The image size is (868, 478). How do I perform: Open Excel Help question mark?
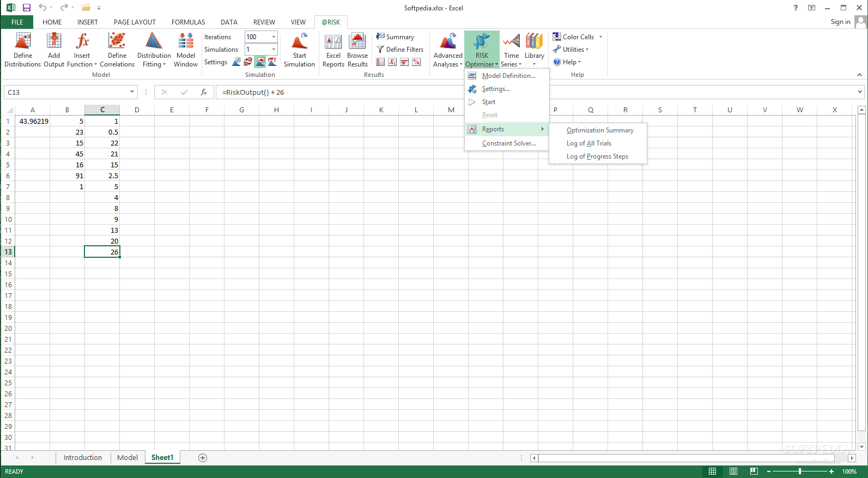click(796, 8)
